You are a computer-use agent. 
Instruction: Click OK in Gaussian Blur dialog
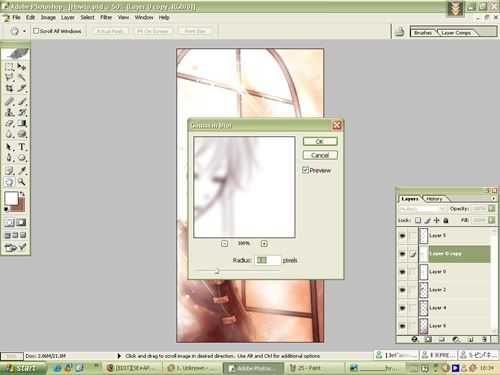(320, 141)
